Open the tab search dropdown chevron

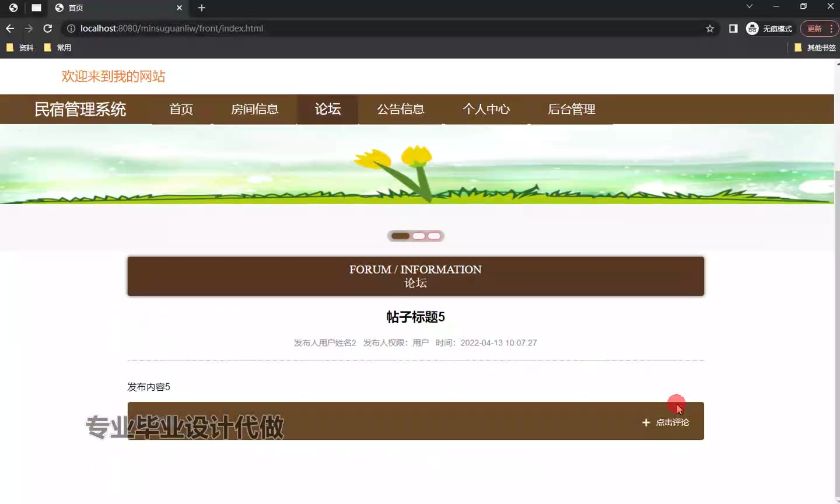(x=750, y=6)
